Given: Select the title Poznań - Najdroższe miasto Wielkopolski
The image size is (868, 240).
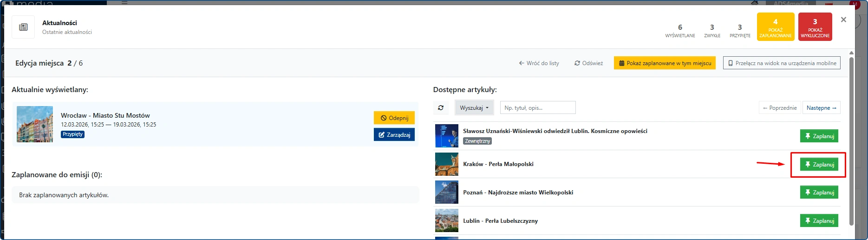Looking at the screenshot, I should (518, 193).
